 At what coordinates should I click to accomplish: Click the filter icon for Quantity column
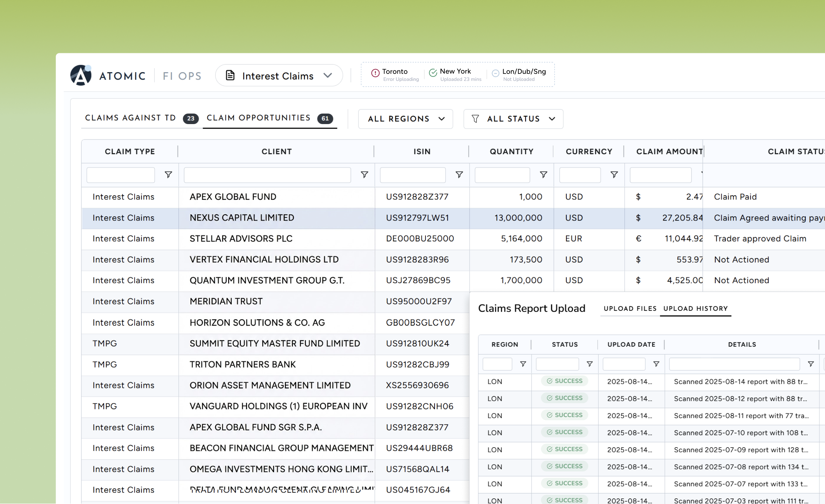click(543, 175)
